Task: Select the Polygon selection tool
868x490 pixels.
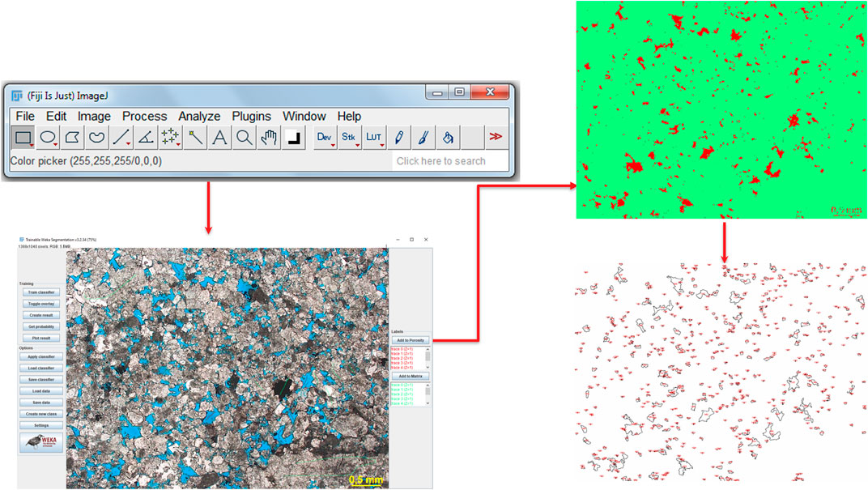Action: (x=72, y=138)
